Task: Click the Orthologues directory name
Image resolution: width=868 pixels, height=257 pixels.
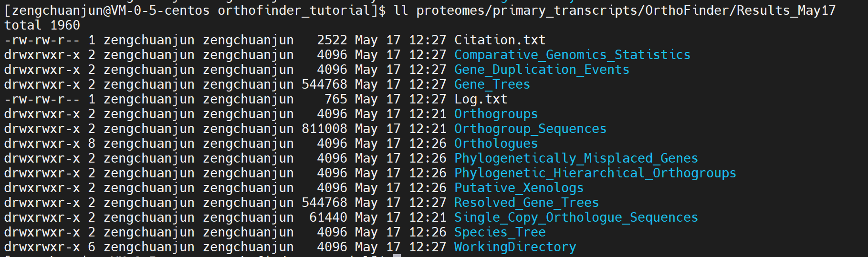Action: pyautogui.click(x=496, y=144)
